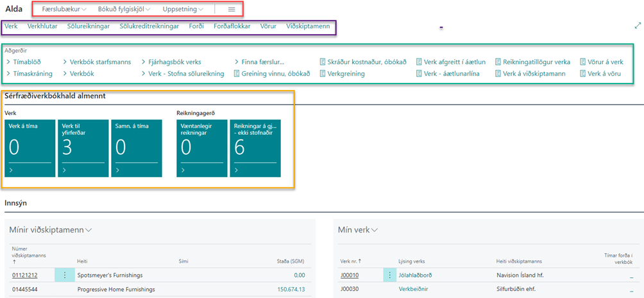644x298 pixels.
Task: Click the hamburger menu icon beside Uppsetning
Action: pyautogui.click(x=232, y=10)
